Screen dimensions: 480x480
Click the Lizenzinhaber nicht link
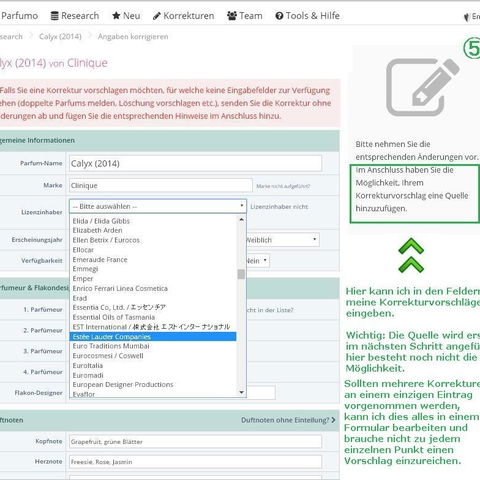279,207
